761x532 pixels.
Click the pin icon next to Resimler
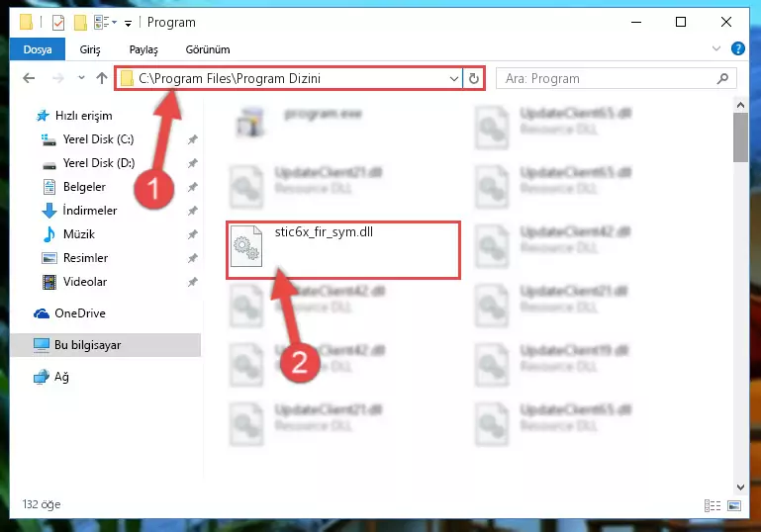point(193,258)
